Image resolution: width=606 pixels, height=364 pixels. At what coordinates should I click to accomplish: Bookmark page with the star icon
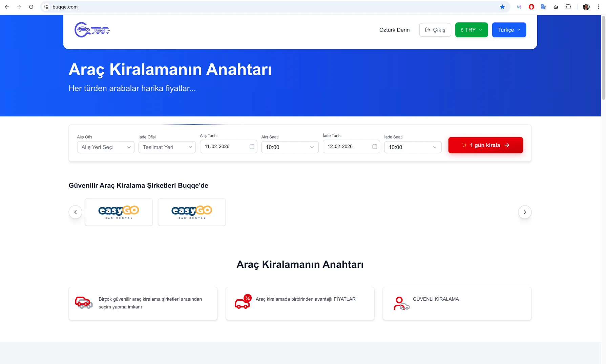point(502,7)
